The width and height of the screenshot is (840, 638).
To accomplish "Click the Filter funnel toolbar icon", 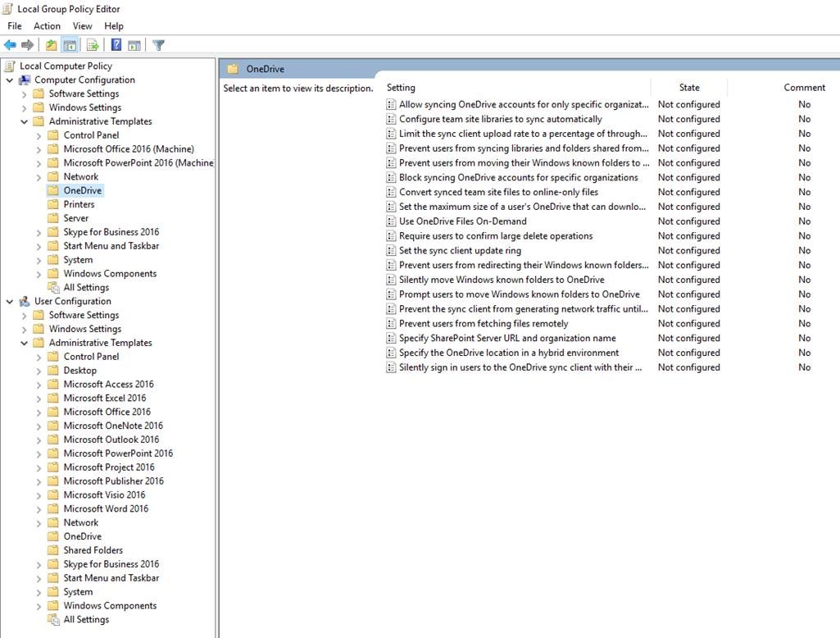I will pyautogui.click(x=158, y=45).
